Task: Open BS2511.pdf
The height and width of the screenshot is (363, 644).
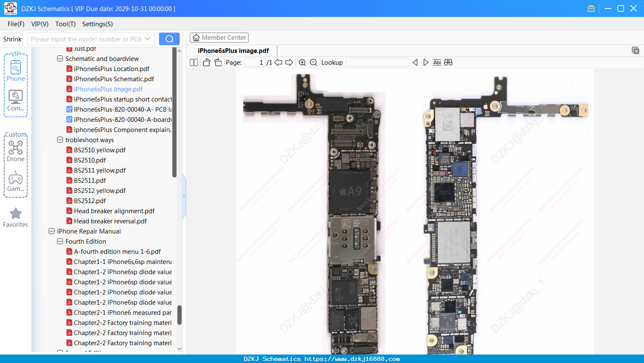Action: (86, 181)
